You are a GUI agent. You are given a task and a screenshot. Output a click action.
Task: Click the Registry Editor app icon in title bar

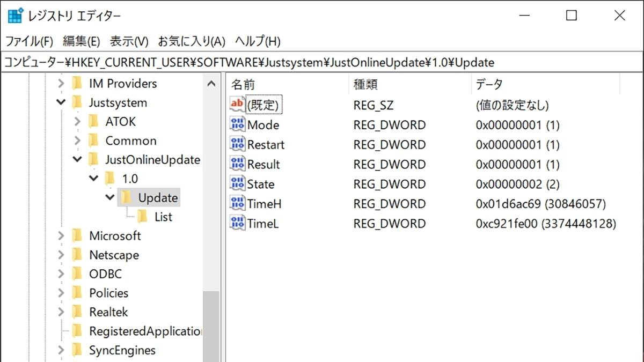point(15,16)
